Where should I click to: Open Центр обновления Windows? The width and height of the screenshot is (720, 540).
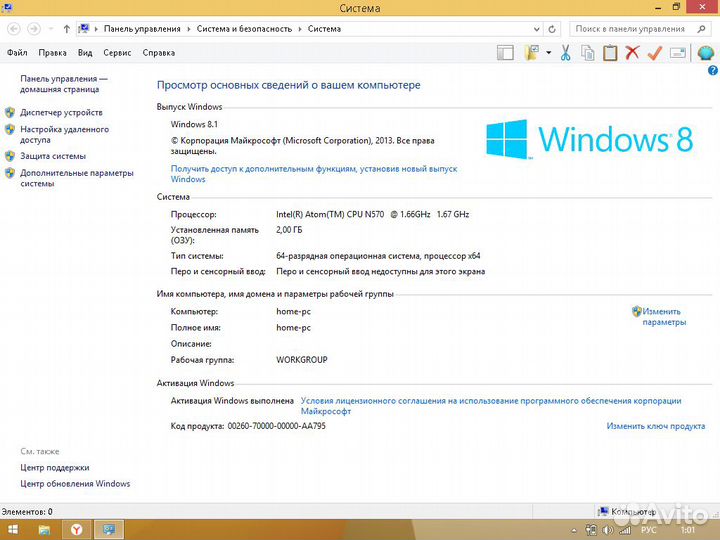click(x=75, y=484)
